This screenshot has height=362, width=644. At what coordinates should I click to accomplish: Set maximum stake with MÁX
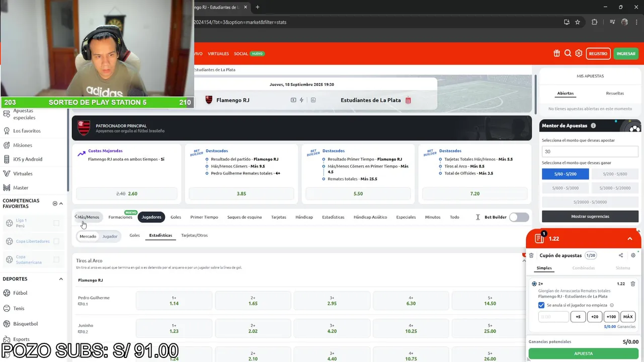[628, 317]
